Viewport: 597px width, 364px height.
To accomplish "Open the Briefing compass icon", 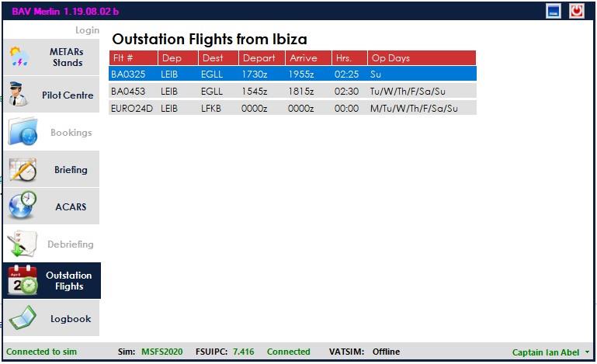I will click(23, 169).
